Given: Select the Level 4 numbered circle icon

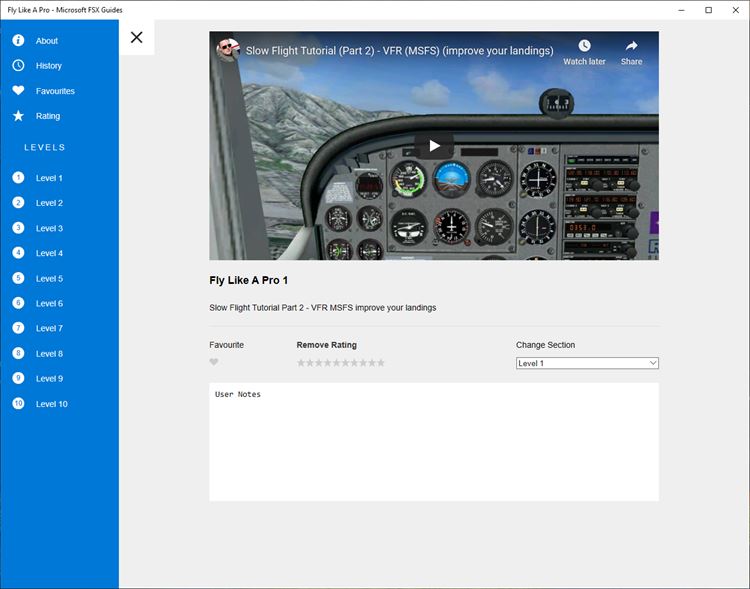Looking at the screenshot, I should (x=18, y=253).
